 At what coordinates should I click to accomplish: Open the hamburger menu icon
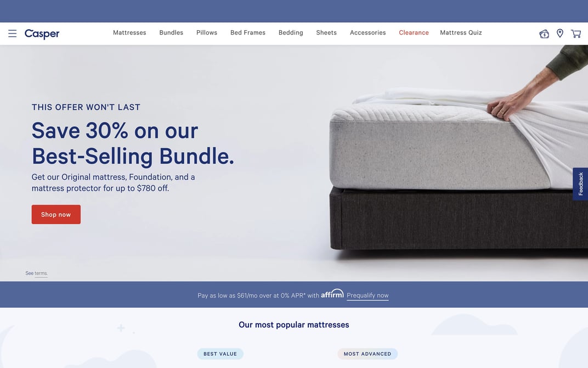(x=13, y=34)
